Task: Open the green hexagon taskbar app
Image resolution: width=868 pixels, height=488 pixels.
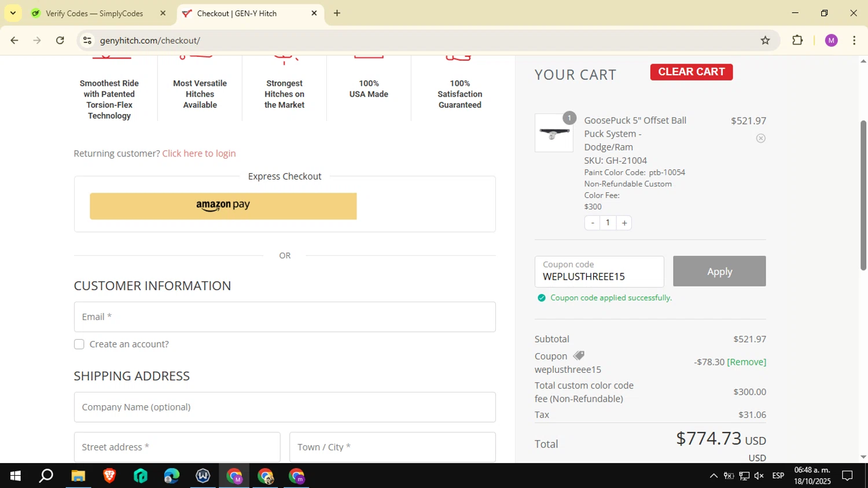Action: tap(141, 476)
